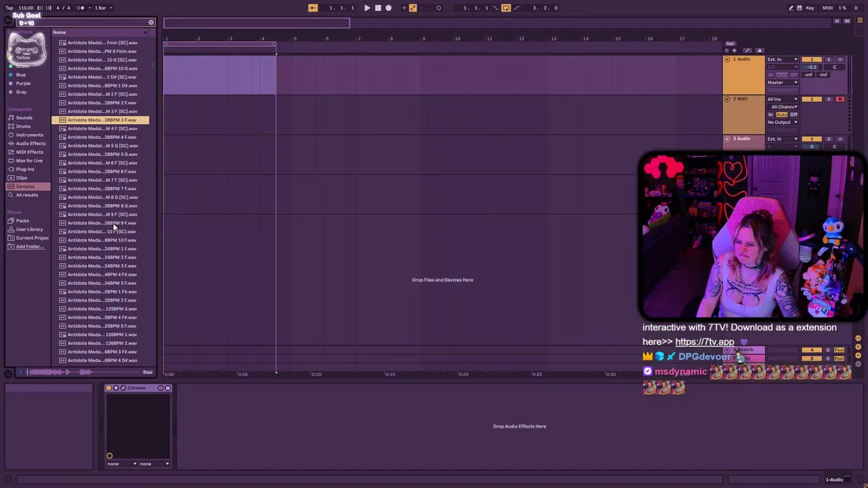Open the Sounds category
This screenshot has height=488, width=868.
click(24, 118)
